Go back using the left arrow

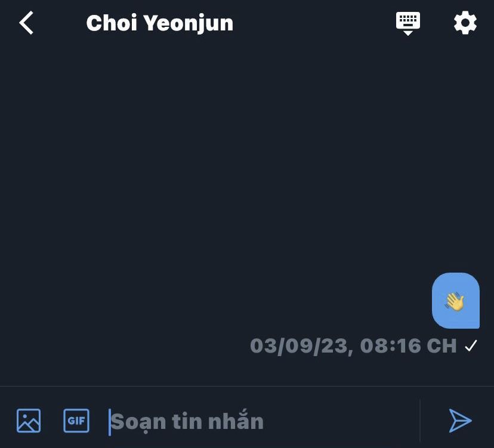(x=26, y=23)
